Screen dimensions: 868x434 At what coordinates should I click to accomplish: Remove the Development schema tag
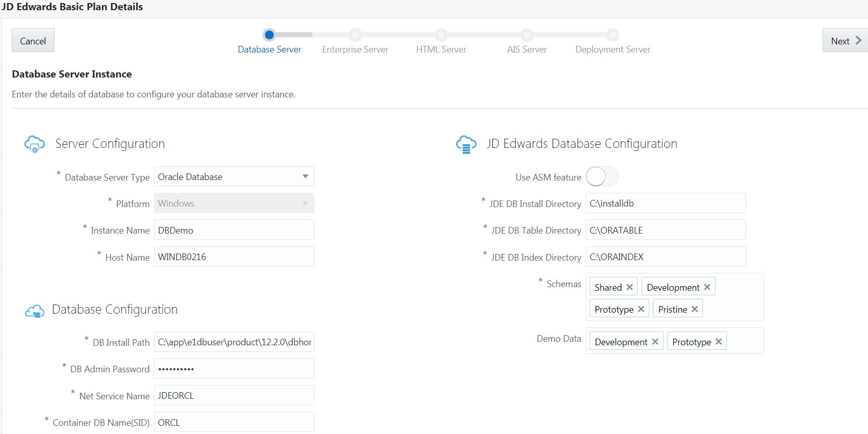tap(707, 287)
